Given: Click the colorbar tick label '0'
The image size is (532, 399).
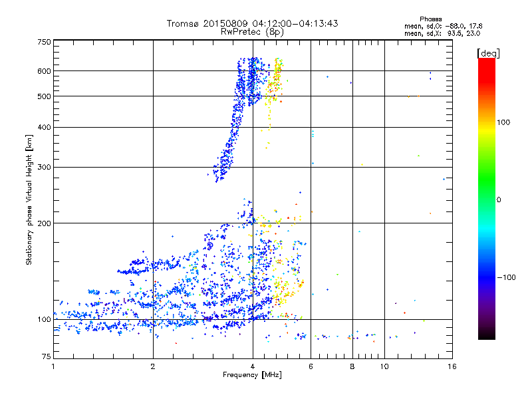Looking at the screenshot, I should [499, 200].
